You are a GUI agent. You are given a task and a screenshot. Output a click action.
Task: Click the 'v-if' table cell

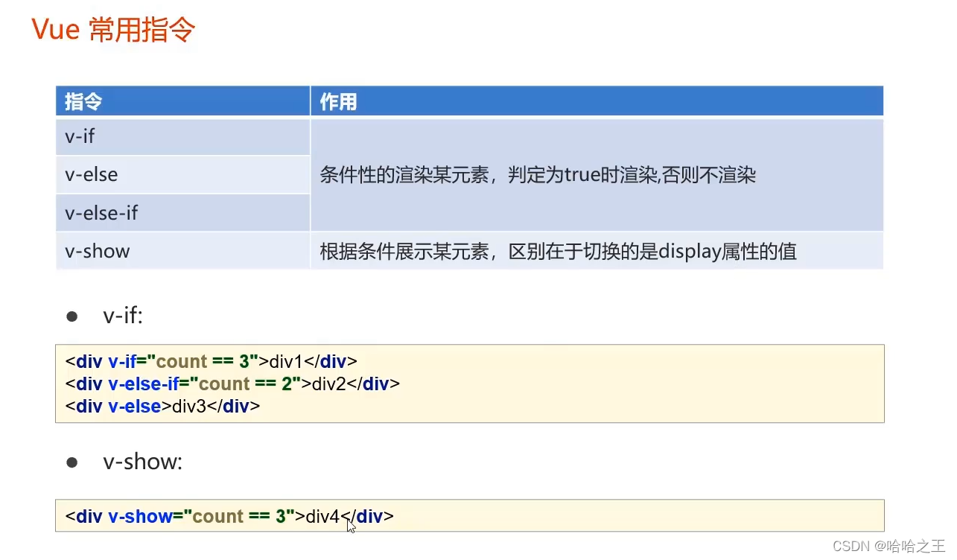tap(182, 137)
